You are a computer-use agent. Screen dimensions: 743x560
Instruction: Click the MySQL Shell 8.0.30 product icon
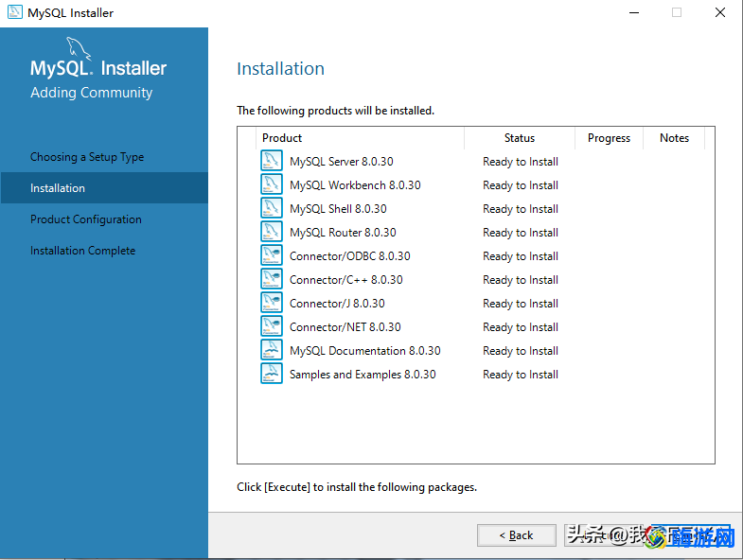[272, 208]
